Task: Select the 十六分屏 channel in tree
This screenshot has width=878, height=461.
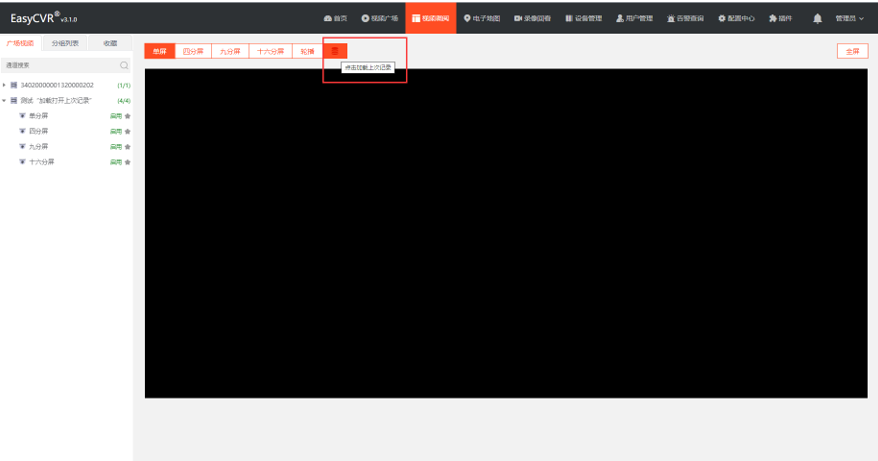Action: click(x=42, y=162)
